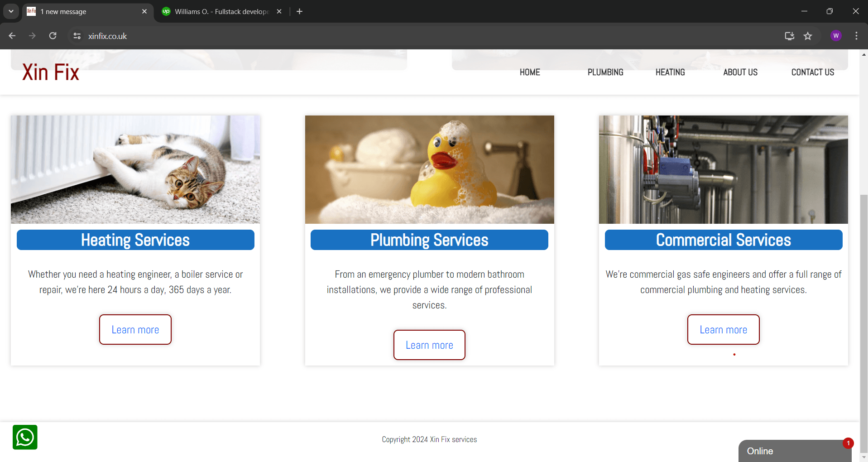Click Learn more under Plumbing Services
Screen dimensions: 868x462
(429, 345)
